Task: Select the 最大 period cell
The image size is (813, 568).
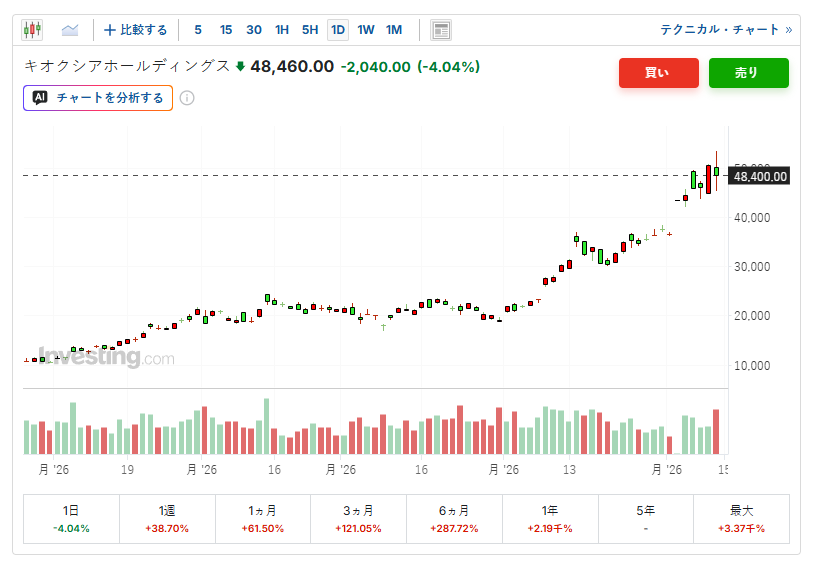Action: pyautogui.click(x=741, y=519)
